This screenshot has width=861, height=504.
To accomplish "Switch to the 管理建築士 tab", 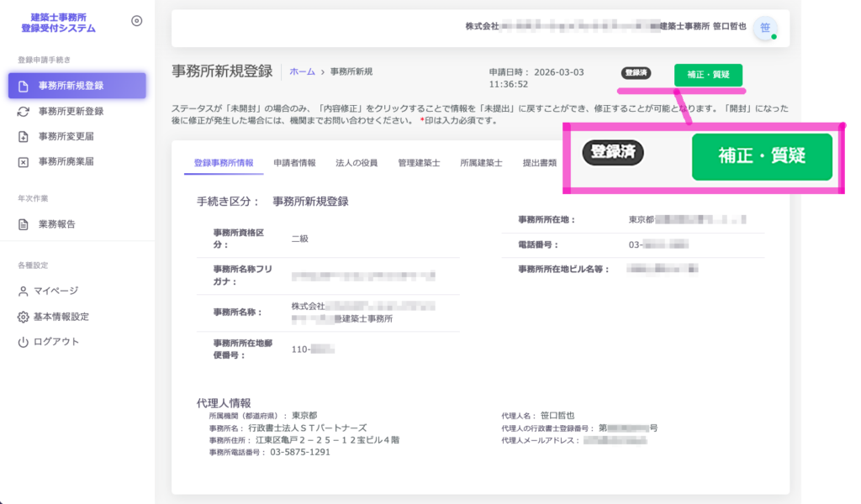I will (419, 163).
